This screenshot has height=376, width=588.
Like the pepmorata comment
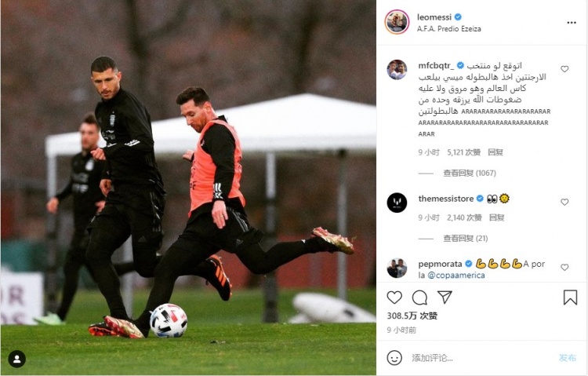[564, 268]
